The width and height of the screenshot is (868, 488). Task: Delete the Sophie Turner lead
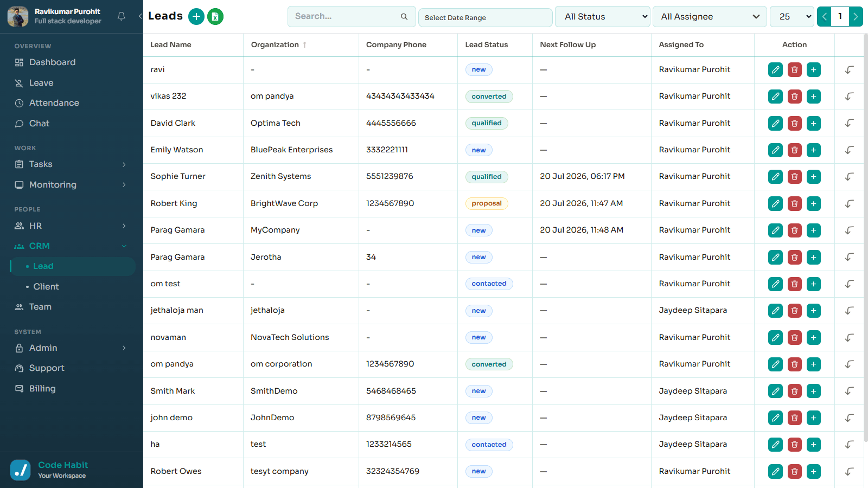tap(795, 177)
